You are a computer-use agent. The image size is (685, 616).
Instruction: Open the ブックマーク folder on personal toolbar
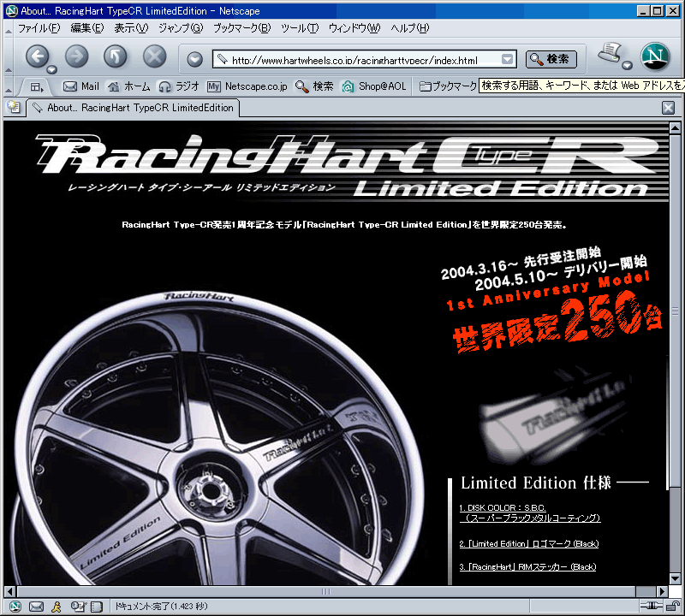448,86
